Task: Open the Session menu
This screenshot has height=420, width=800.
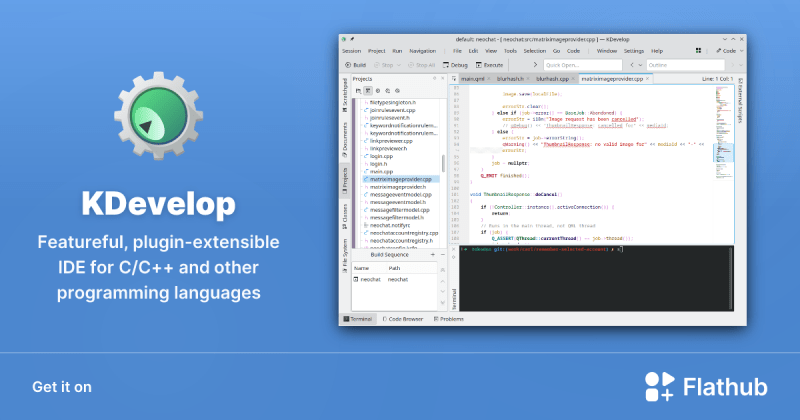Action: [352, 51]
